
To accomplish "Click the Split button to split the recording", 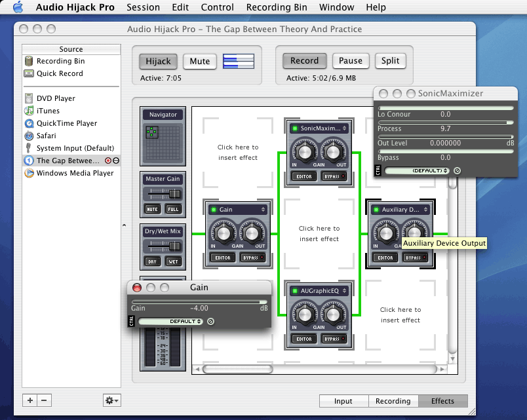I will click(x=390, y=60).
